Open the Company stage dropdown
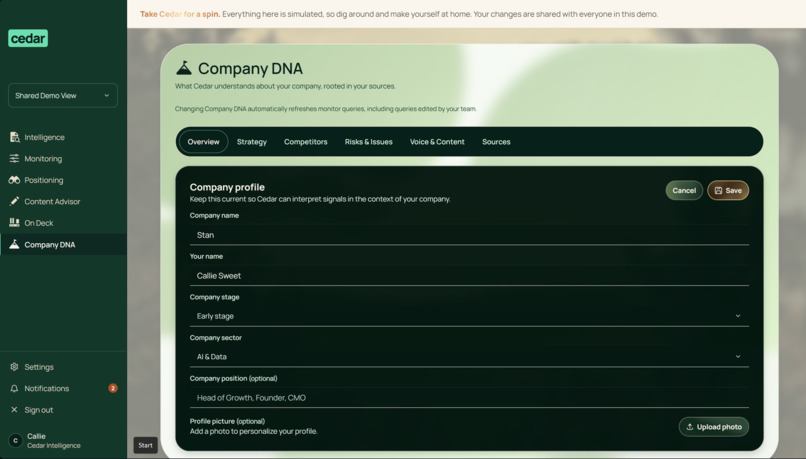 click(x=469, y=316)
